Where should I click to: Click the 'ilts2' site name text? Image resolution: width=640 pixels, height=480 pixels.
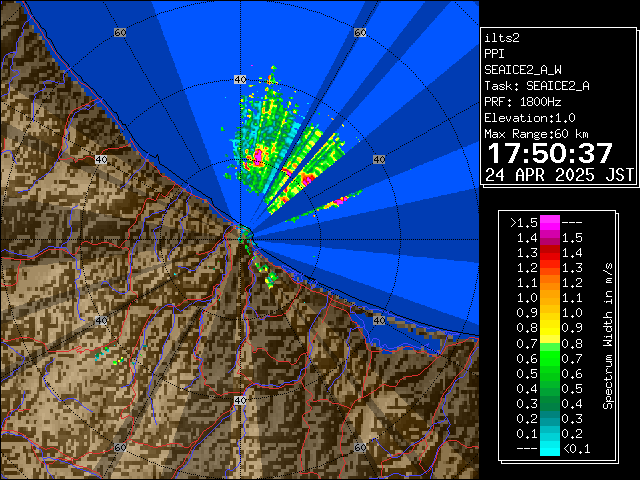pyautogui.click(x=502, y=38)
